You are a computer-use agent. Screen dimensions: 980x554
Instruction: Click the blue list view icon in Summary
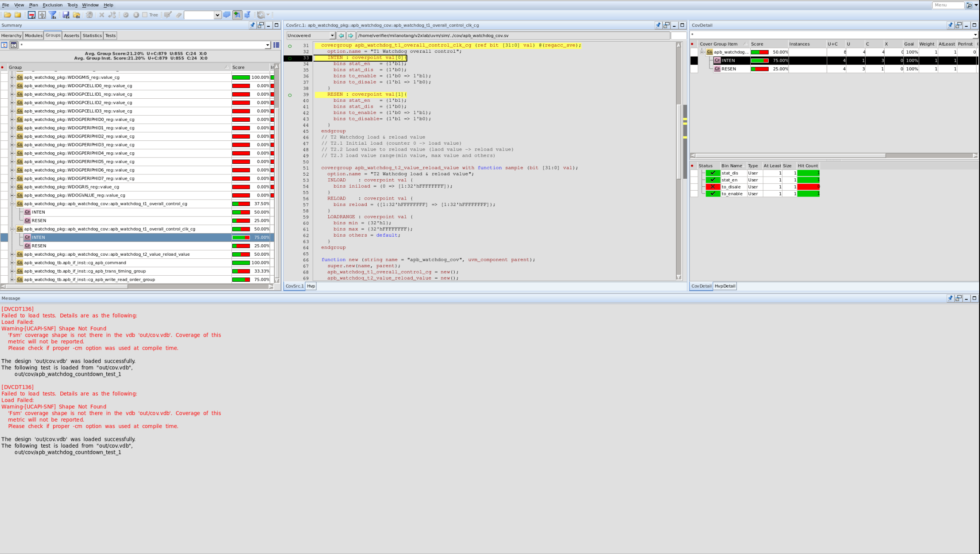pyautogui.click(x=276, y=45)
